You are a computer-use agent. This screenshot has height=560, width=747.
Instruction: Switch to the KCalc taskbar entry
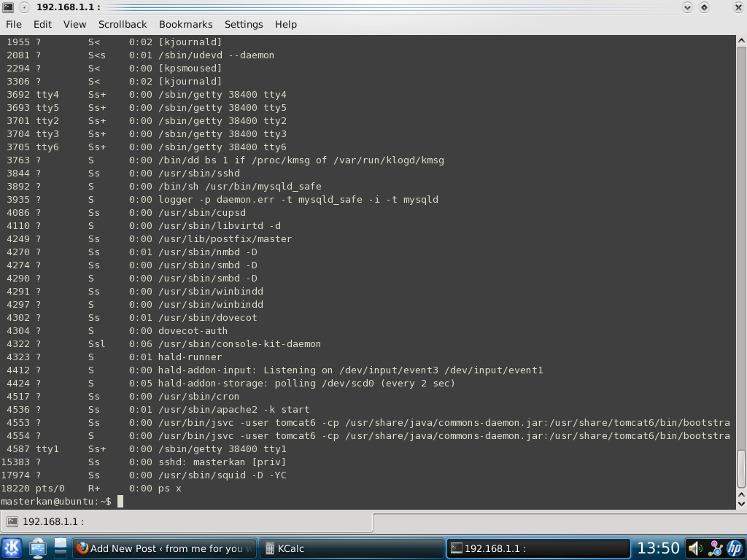coord(351,548)
